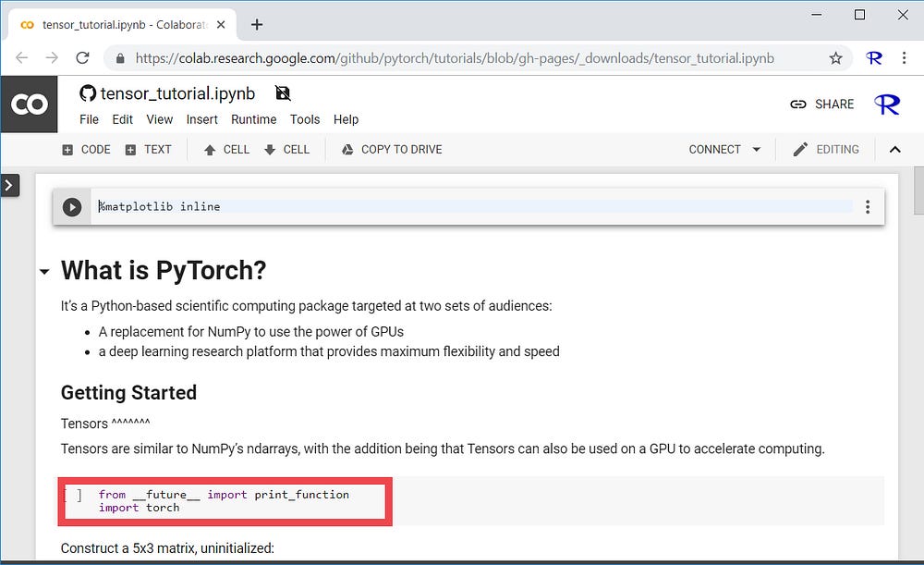The image size is (924, 565).
Task: Open the Runtime menu
Action: click(254, 119)
